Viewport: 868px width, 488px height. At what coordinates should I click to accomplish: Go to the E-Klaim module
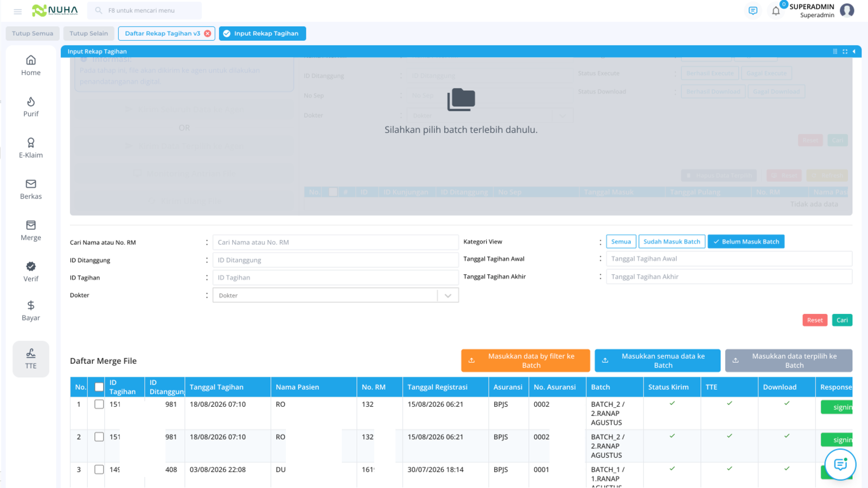(x=31, y=148)
